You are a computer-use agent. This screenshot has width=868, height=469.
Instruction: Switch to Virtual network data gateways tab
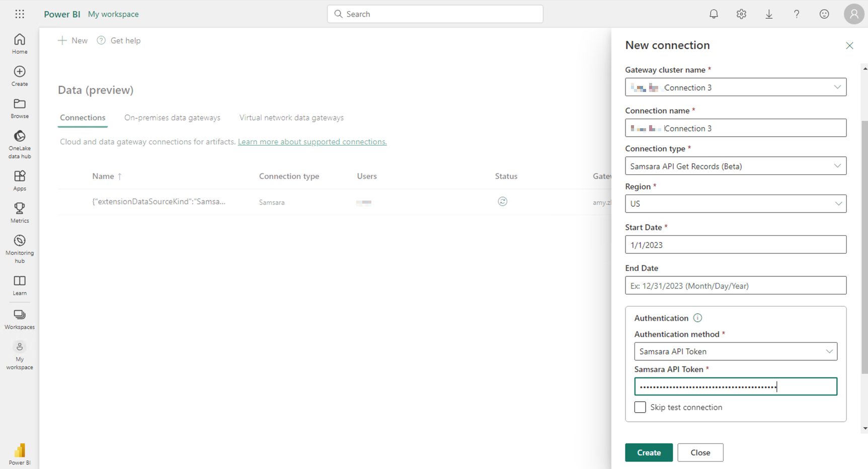coord(291,118)
